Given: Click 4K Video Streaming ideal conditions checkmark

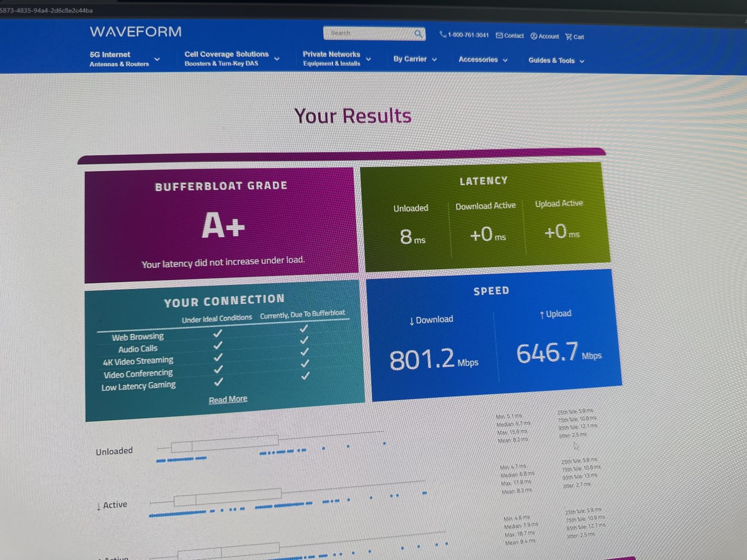Looking at the screenshot, I should (x=218, y=357).
